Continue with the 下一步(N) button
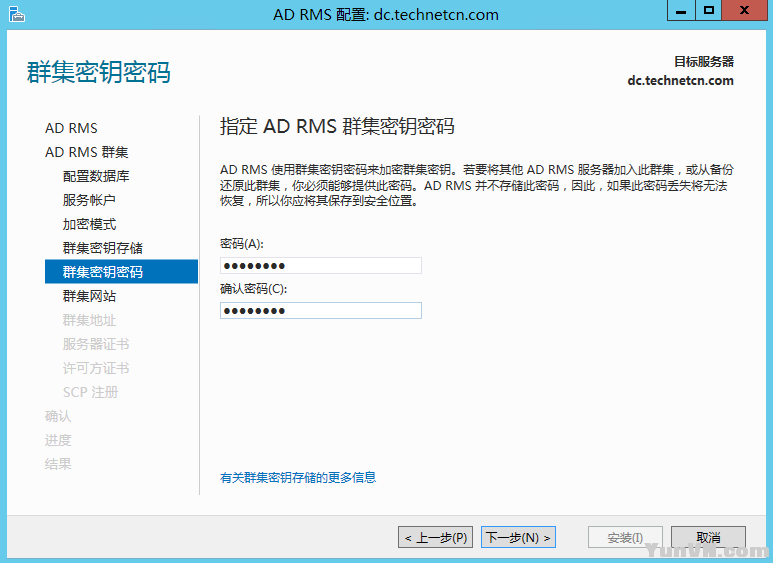The image size is (773, 563). coord(518,537)
